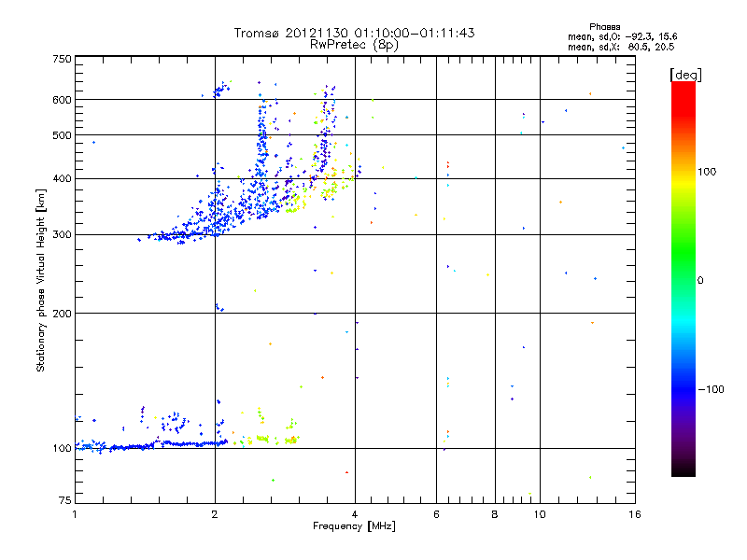Click the colorbar tick label '-100'
The width and height of the screenshot is (747, 560).
711,389
